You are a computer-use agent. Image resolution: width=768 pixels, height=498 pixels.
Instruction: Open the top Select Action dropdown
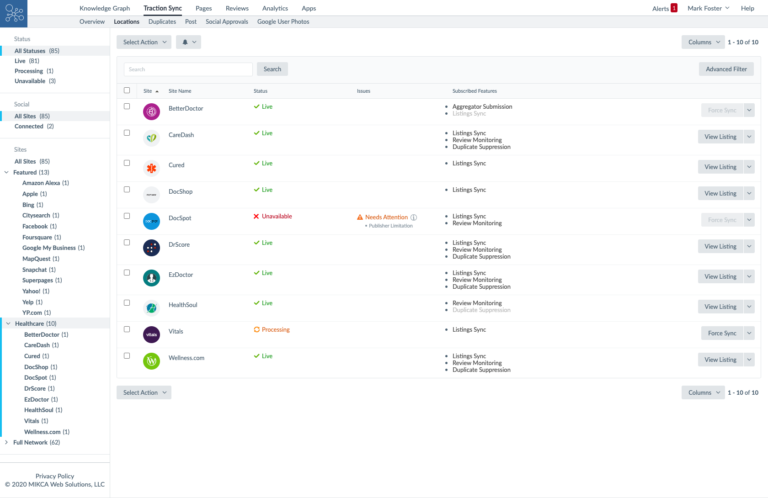pyautogui.click(x=144, y=42)
